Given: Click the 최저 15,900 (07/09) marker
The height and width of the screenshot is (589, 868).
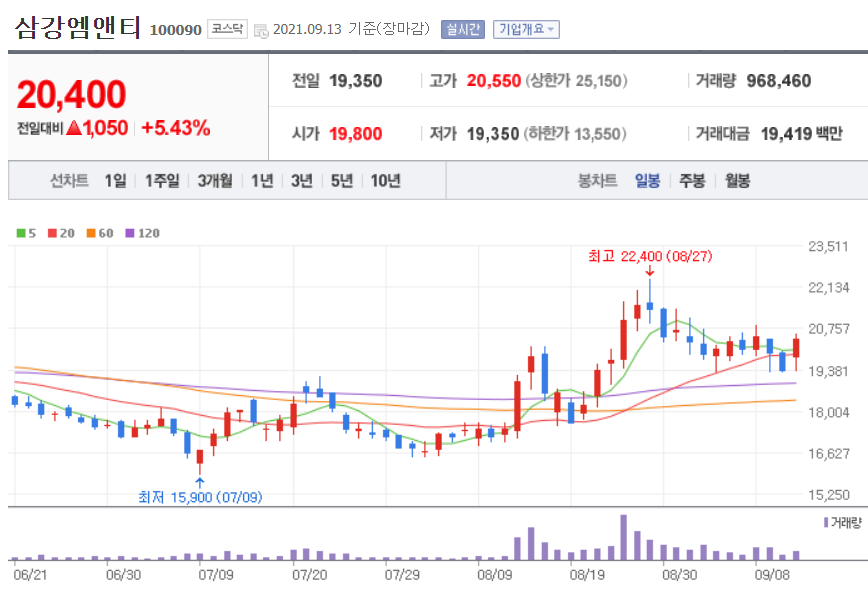Looking at the screenshot, I should (200, 497).
